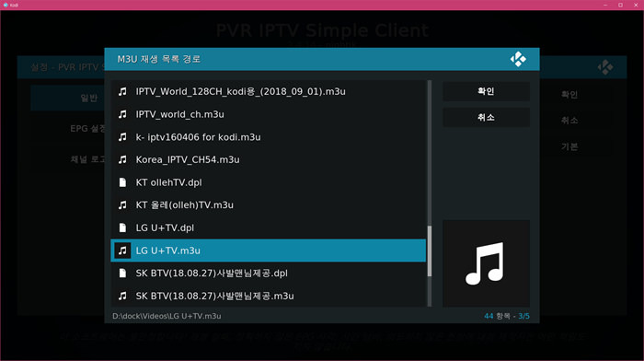Click document icon beside SK BTV 사발맨님제공.dpl
Screen dimensions: 644x361
[122, 273]
